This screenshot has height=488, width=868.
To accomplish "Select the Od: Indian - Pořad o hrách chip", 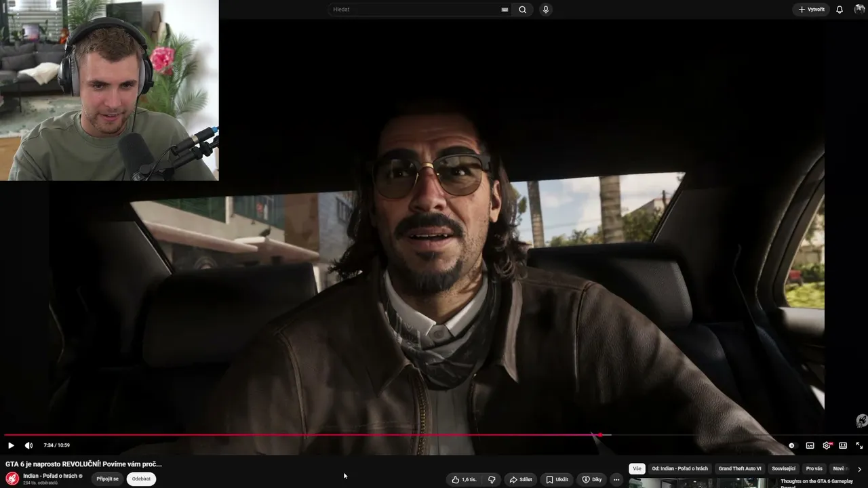I will point(679,468).
